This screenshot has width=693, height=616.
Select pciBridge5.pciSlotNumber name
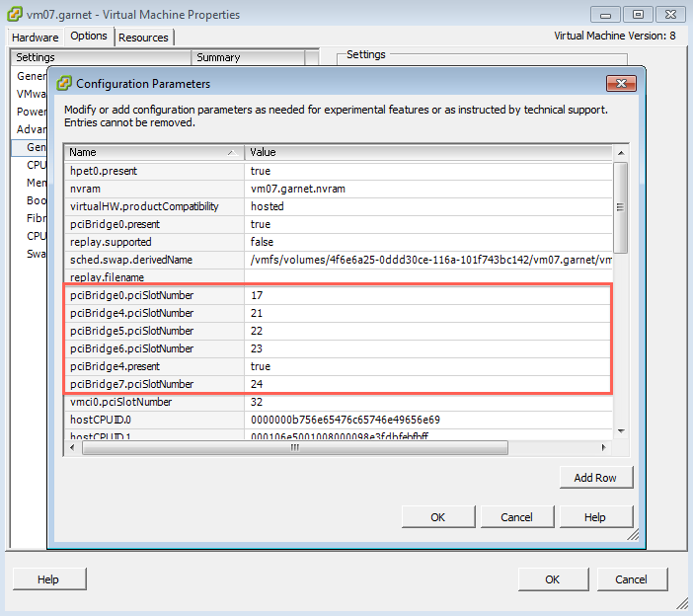tap(131, 331)
